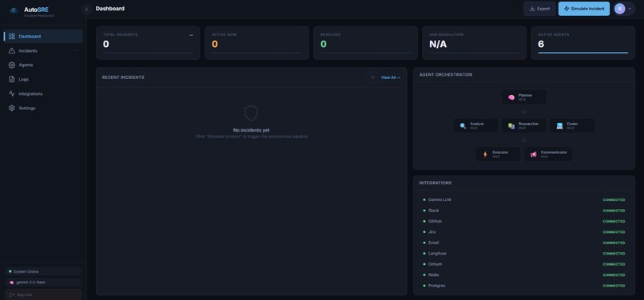Click the GitHub integration row
Viewport: 644px width, 300px height.
[x=523, y=221]
